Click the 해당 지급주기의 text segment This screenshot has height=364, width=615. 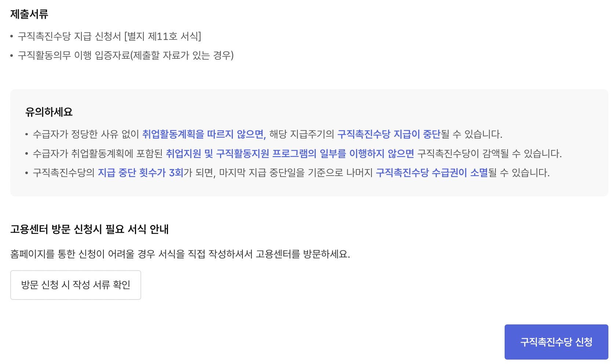click(x=302, y=135)
